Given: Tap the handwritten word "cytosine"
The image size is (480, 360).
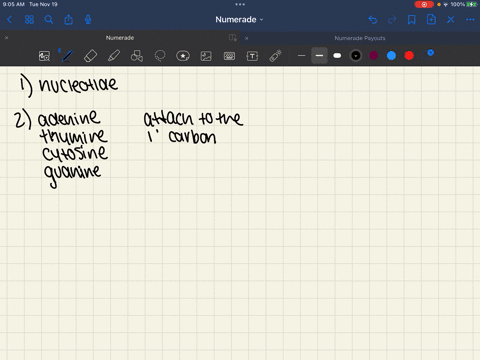Looking at the screenshot, I should [x=75, y=154].
